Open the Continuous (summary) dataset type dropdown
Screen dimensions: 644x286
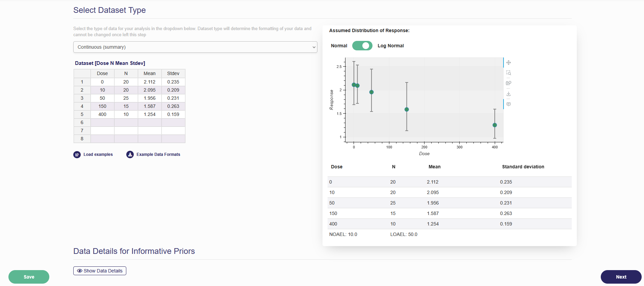(x=195, y=47)
